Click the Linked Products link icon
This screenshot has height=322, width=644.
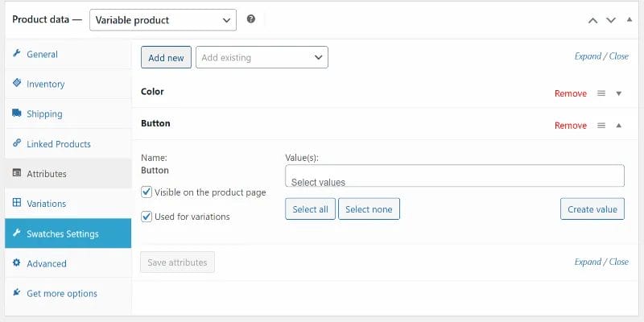click(17, 143)
